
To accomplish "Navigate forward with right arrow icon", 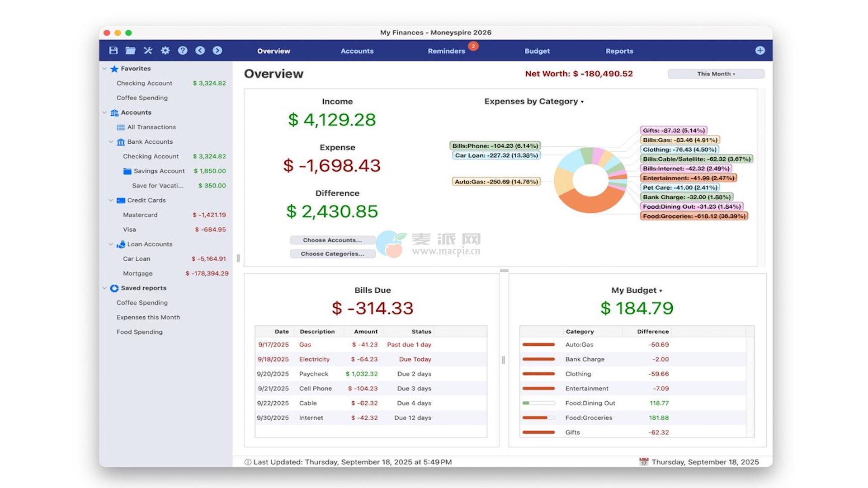I will [217, 51].
